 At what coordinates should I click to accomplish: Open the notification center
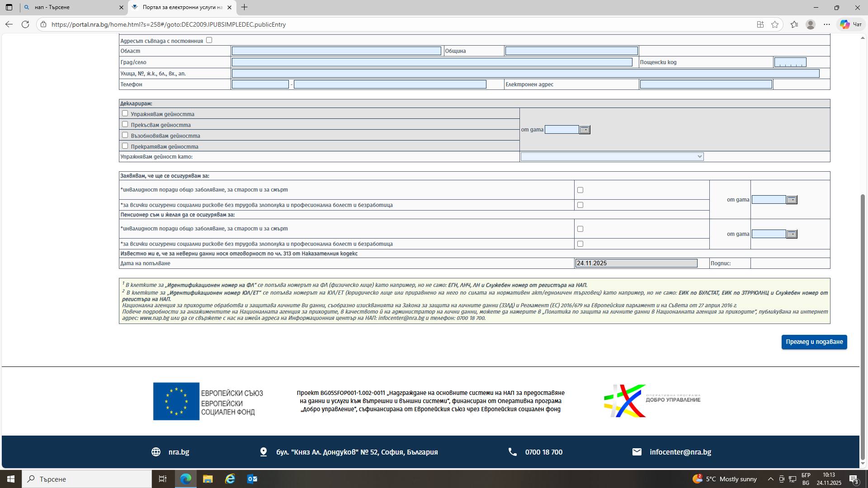854,479
